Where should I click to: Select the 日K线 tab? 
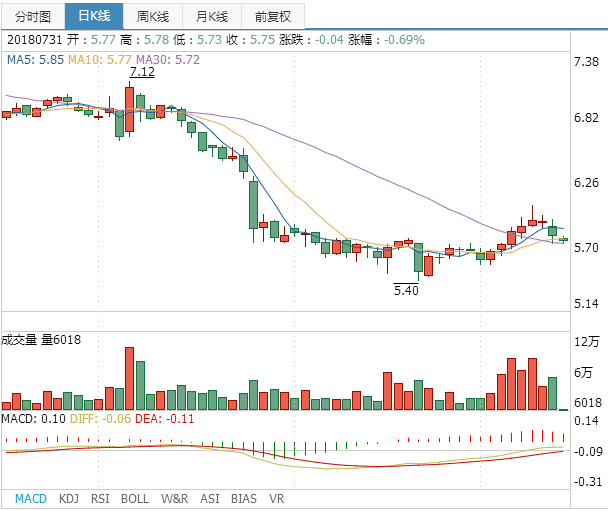point(94,16)
